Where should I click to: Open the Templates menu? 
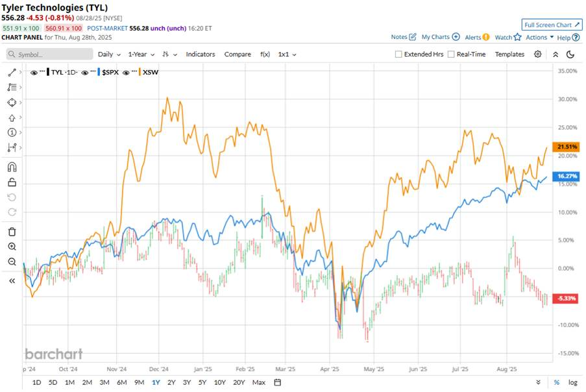(x=510, y=54)
